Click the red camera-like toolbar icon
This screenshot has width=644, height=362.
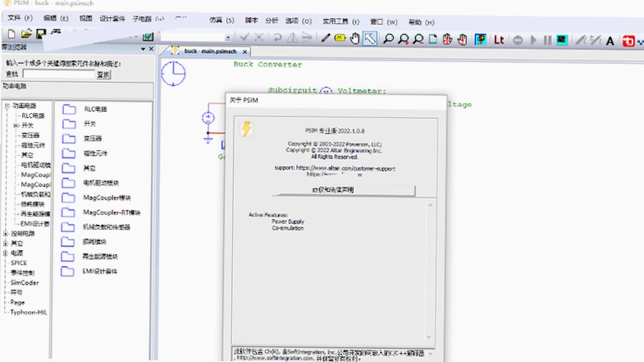coord(628,41)
